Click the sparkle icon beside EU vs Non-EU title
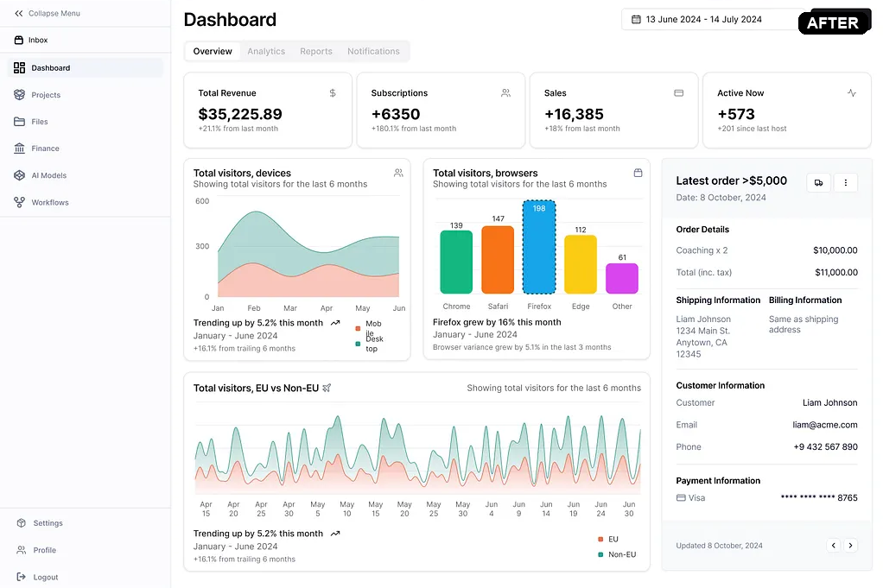Viewport: 883px width, 588px height. point(327,388)
